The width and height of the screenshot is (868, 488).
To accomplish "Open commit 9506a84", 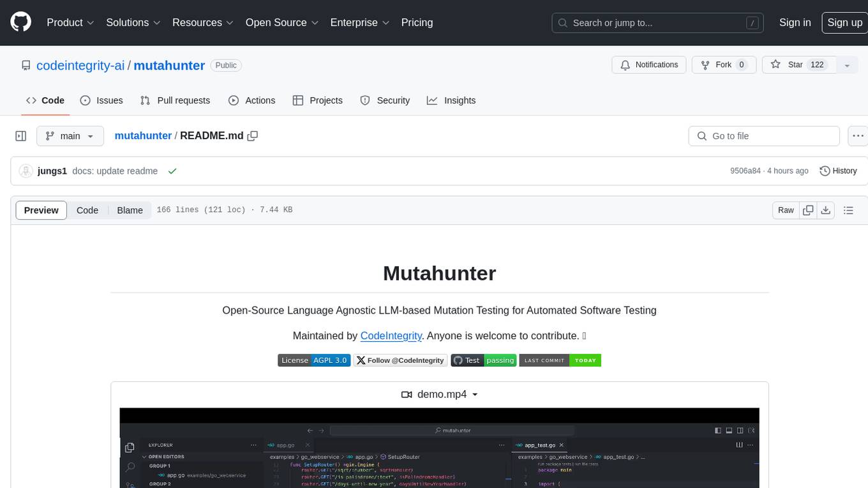I will point(745,171).
